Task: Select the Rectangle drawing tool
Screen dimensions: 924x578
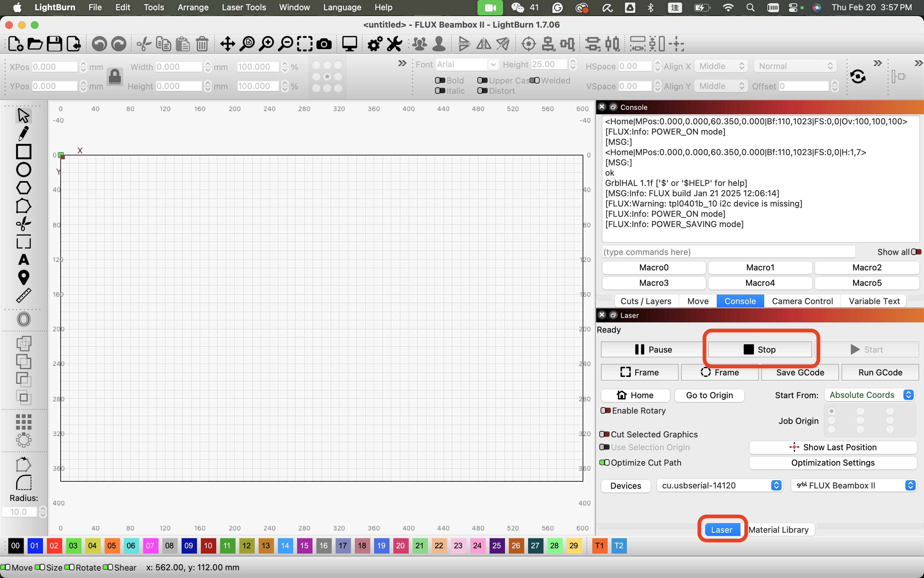Action: tap(23, 152)
